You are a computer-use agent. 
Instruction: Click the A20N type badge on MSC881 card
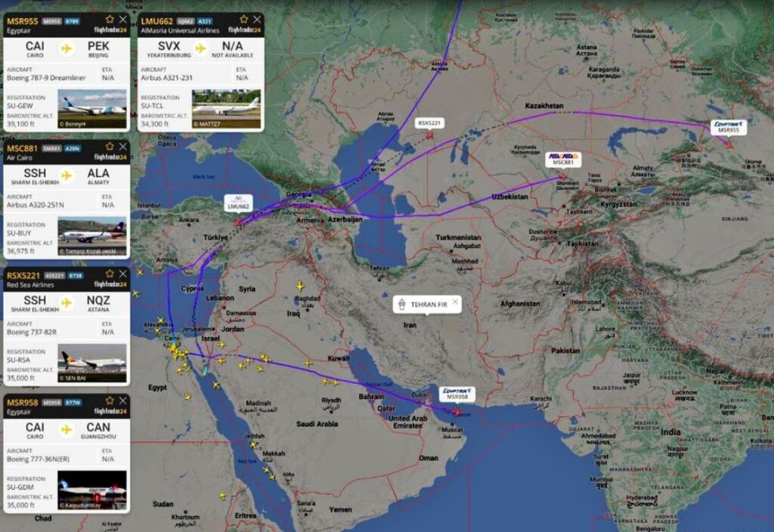(x=72, y=149)
